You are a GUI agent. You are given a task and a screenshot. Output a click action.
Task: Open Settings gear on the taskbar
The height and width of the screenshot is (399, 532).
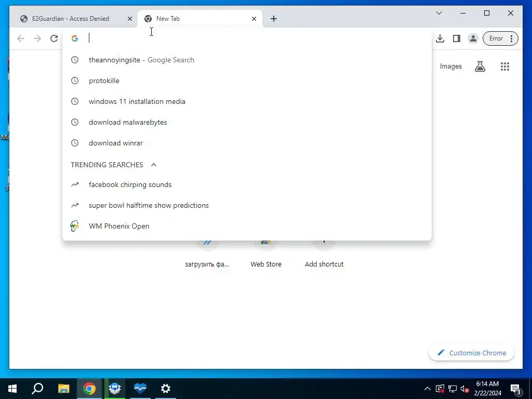[166, 389]
